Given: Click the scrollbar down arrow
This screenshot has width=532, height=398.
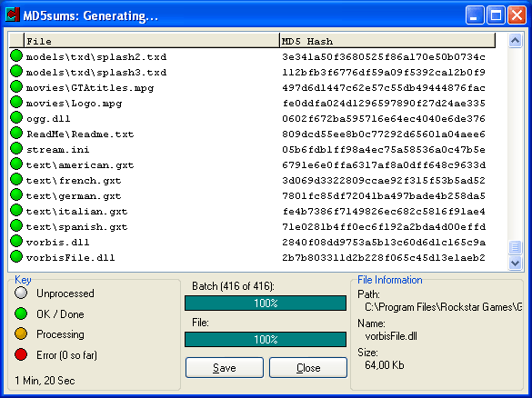Looking at the screenshot, I should pyautogui.click(x=515, y=263).
